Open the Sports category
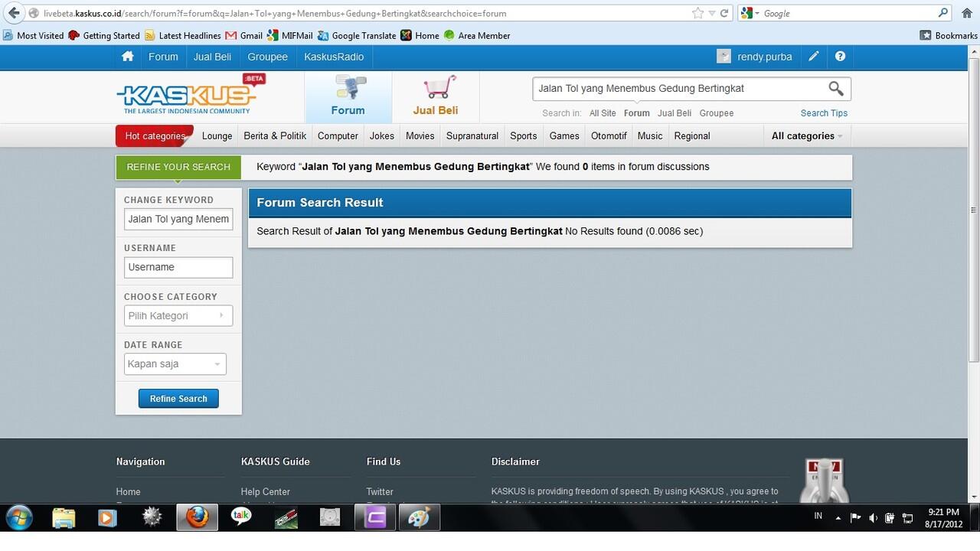Screen dimensions: 980x551 click(x=524, y=136)
